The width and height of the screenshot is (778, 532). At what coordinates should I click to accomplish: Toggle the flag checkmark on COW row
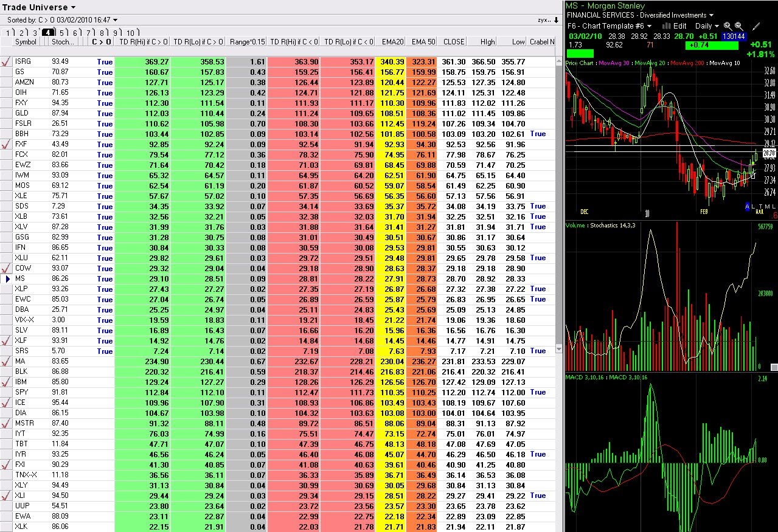pyautogui.click(x=6, y=268)
